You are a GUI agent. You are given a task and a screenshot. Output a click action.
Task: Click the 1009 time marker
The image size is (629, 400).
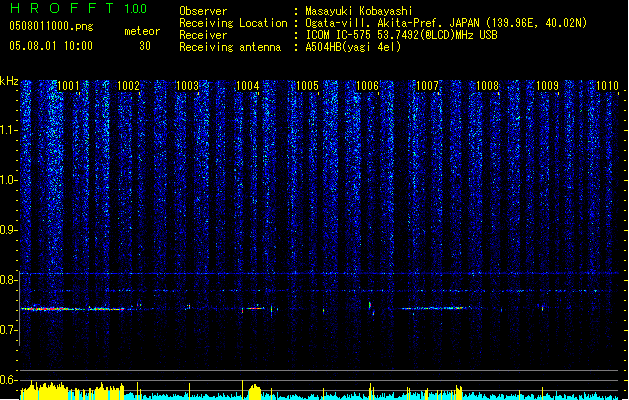tap(548, 86)
